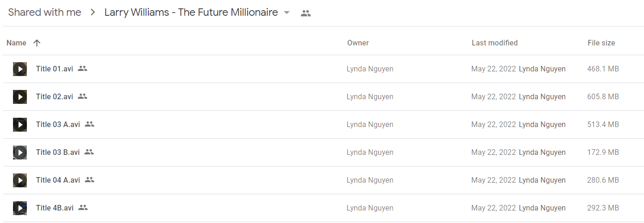Click the play thumbnail of Title 03 B.avi
This screenshot has height=223, width=644.
pos(19,153)
